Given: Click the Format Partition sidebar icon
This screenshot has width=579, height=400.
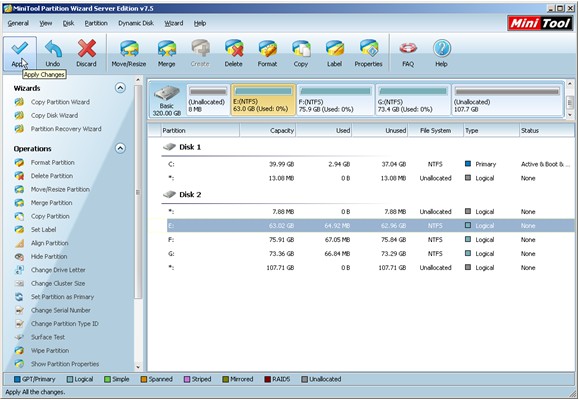Looking at the screenshot, I should coord(19,163).
